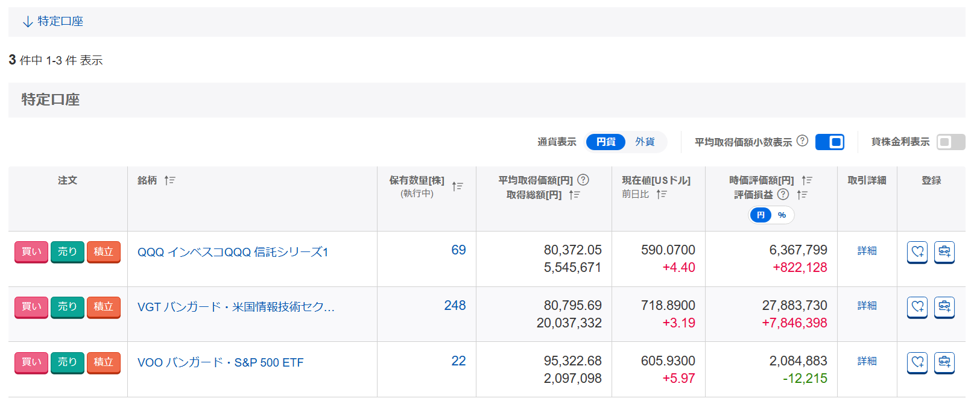Click help icon beside 評価損益

783,194
